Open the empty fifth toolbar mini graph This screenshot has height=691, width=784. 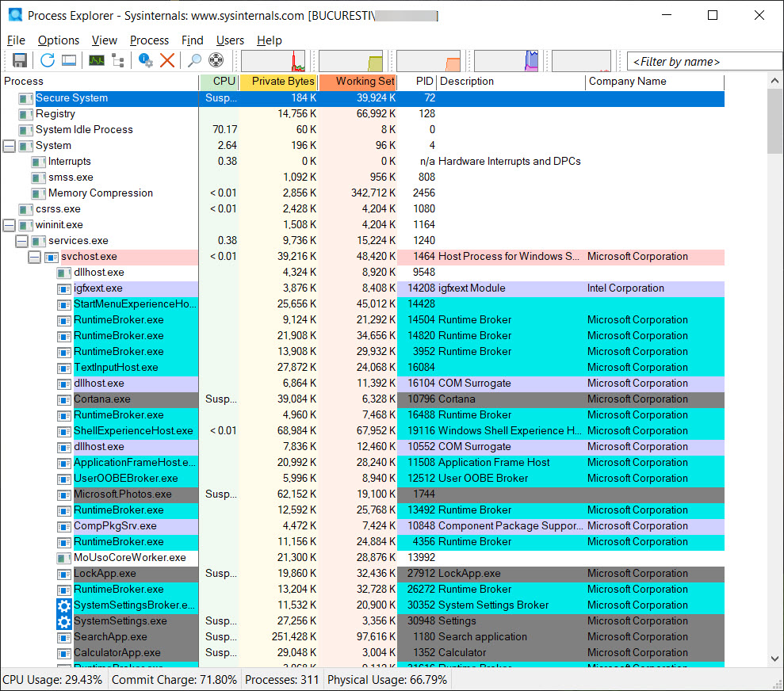tap(581, 61)
